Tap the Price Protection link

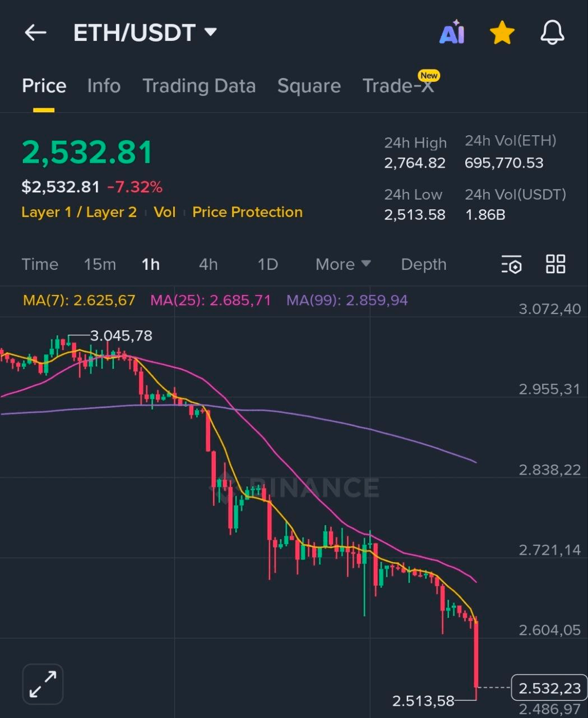pos(247,212)
